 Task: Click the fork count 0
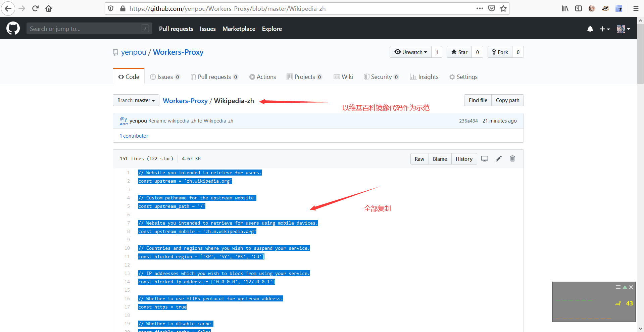tap(518, 52)
